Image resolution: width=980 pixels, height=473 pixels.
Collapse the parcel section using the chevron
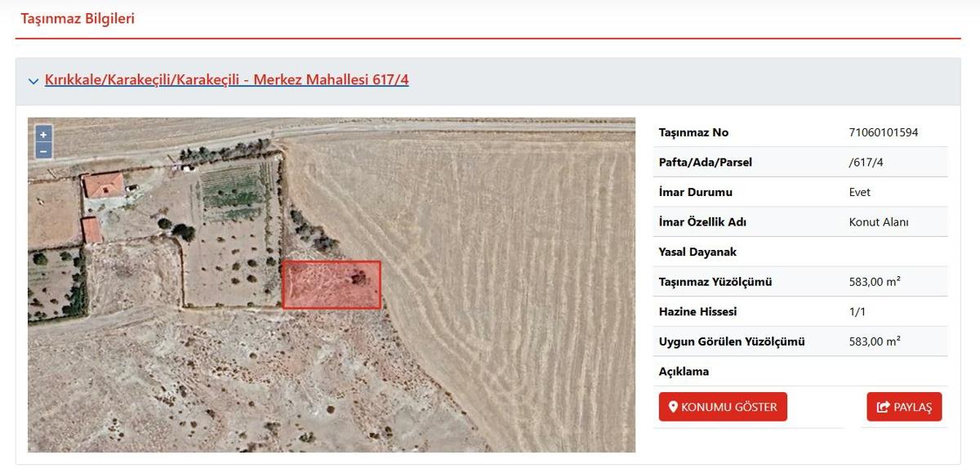33,81
